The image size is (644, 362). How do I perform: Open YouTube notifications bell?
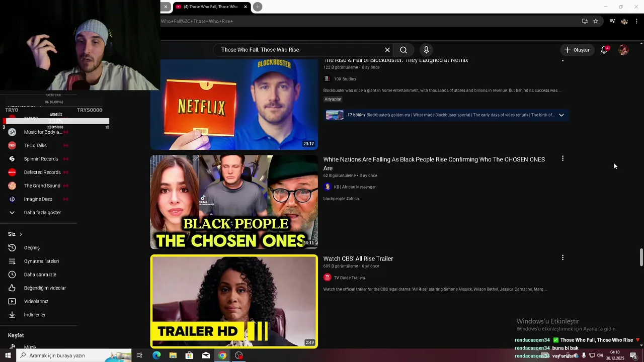(604, 50)
